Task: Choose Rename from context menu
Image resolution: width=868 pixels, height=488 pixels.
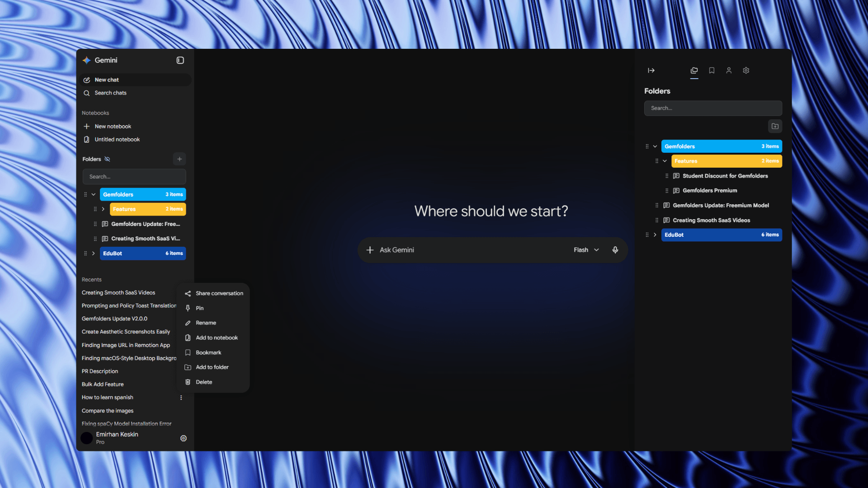Action: click(x=213, y=323)
